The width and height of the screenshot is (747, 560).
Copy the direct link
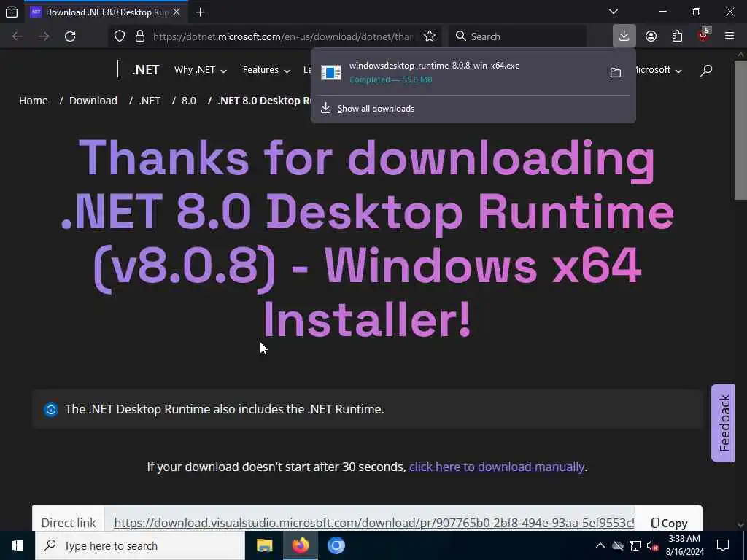tap(669, 523)
